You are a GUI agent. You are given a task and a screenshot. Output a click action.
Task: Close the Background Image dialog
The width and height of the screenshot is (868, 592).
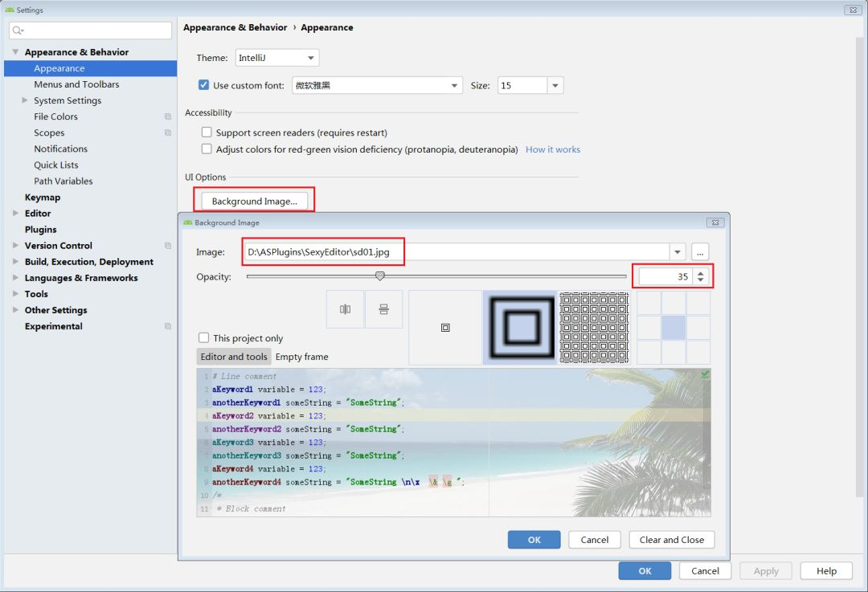pyautogui.click(x=715, y=223)
